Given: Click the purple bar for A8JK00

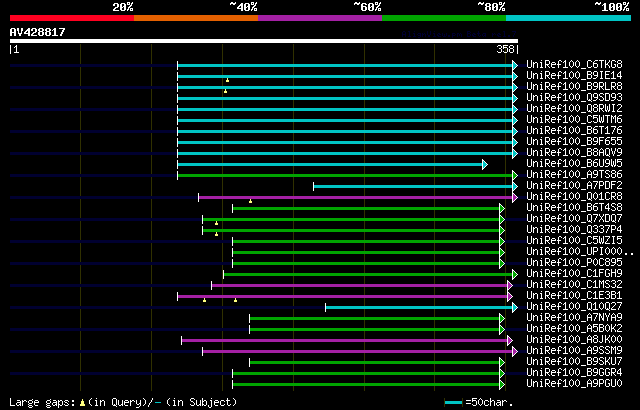Looking at the screenshot, I should [345, 341].
